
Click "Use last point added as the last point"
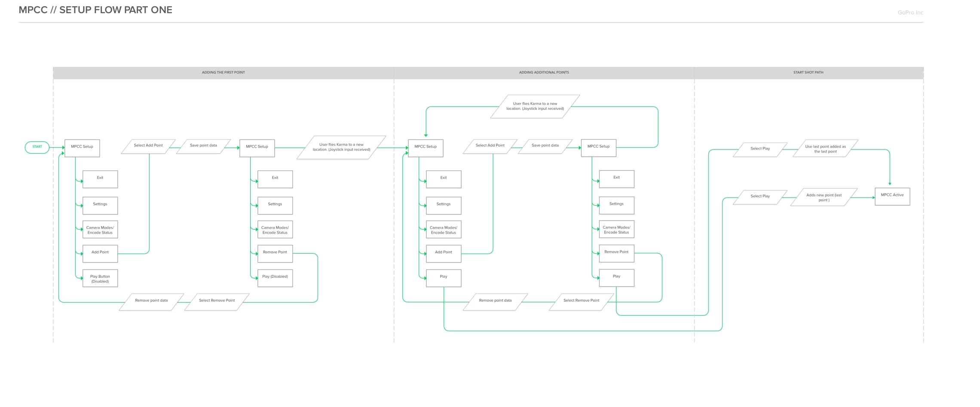point(825,149)
